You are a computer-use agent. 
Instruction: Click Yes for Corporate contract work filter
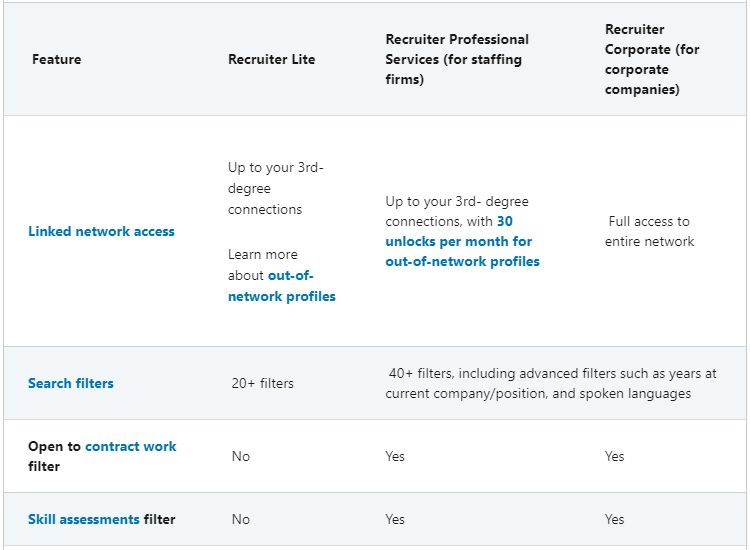(614, 456)
